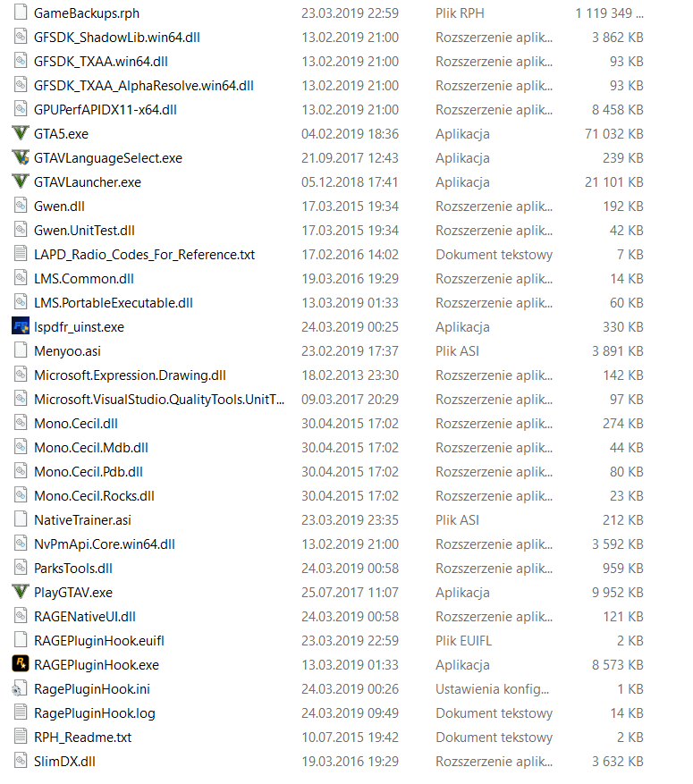Screen dimensions: 693x784
Task: Select the Menyoo.asi file icon
Action: point(21,351)
